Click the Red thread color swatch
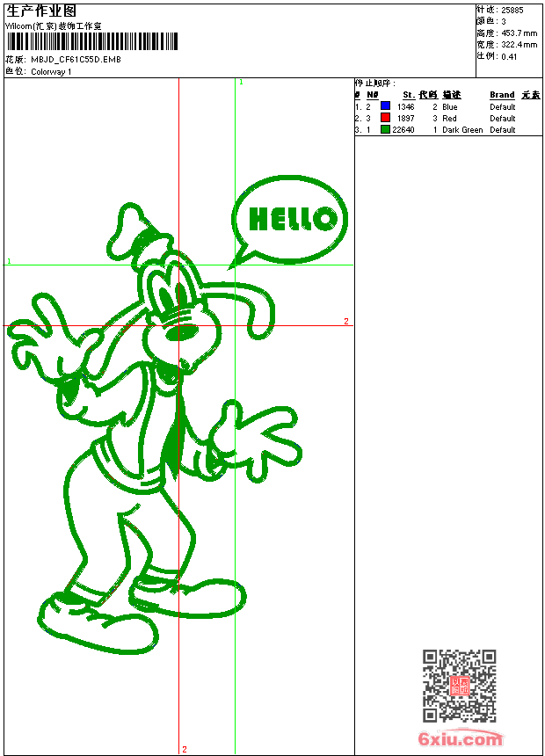The height and width of the screenshot is (756, 545). point(385,118)
